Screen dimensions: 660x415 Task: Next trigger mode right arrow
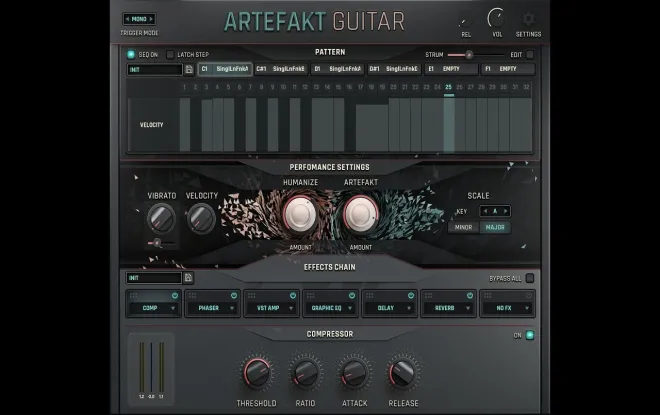151,19
